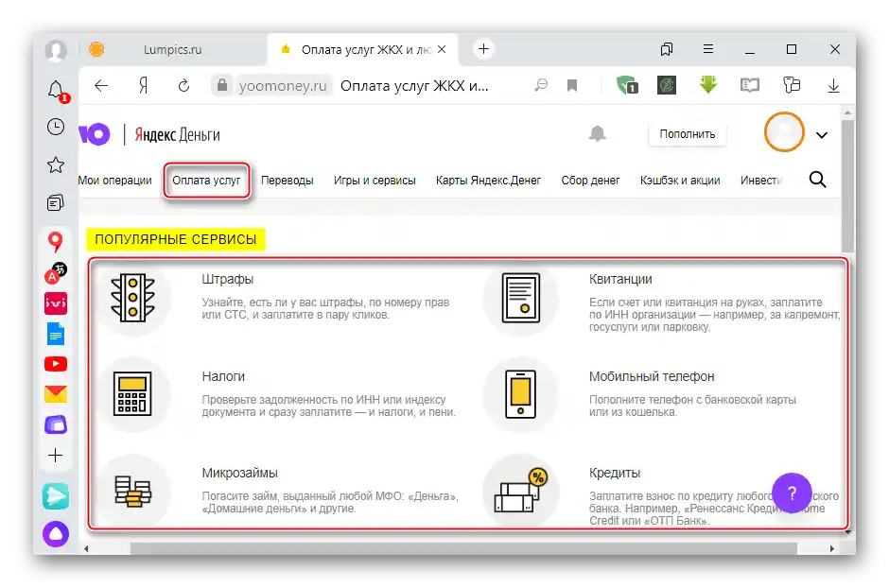Open the Кредиты service link
The image size is (889, 588).
[615, 473]
